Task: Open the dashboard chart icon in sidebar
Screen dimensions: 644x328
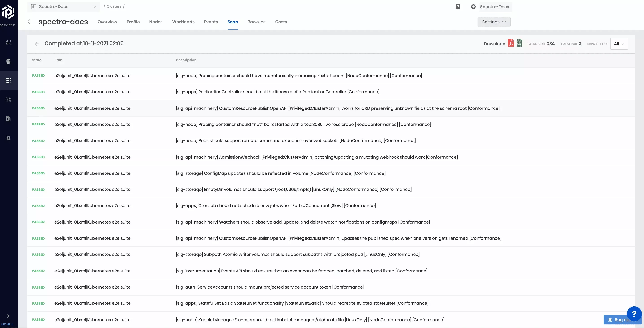Action: [8, 42]
